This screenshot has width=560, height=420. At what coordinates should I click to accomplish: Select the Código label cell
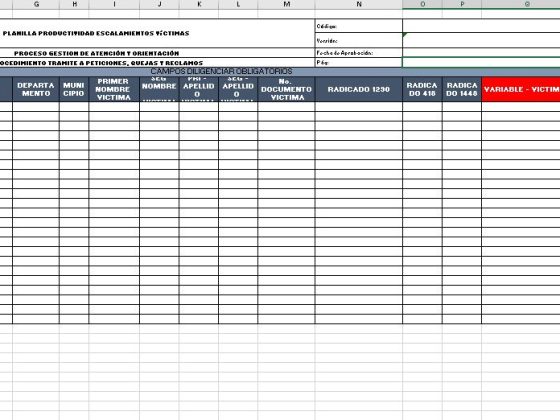tap(359, 26)
